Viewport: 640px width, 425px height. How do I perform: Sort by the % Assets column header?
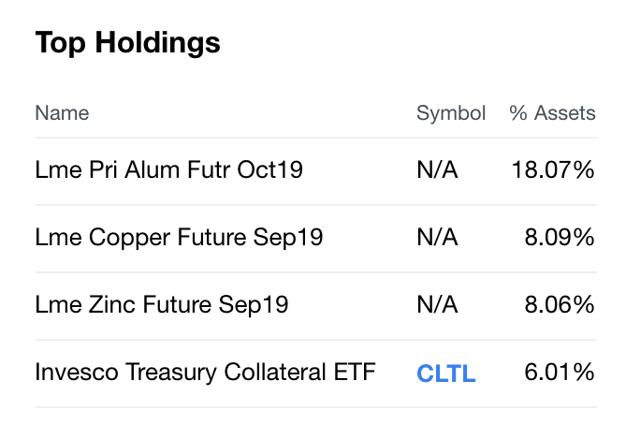point(552,113)
